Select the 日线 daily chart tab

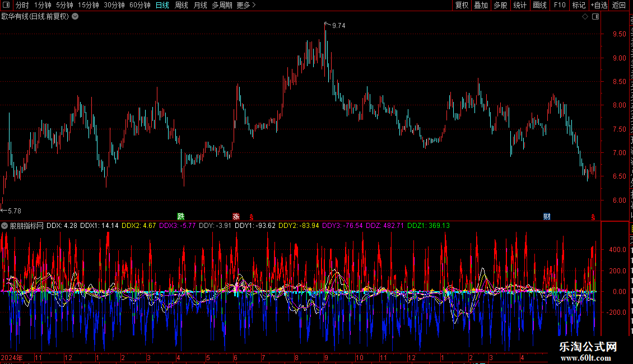[162, 5]
